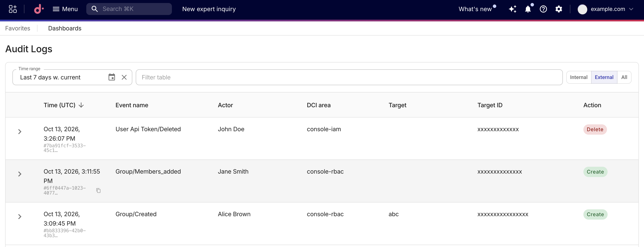Click the abc target cell

click(x=394, y=214)
